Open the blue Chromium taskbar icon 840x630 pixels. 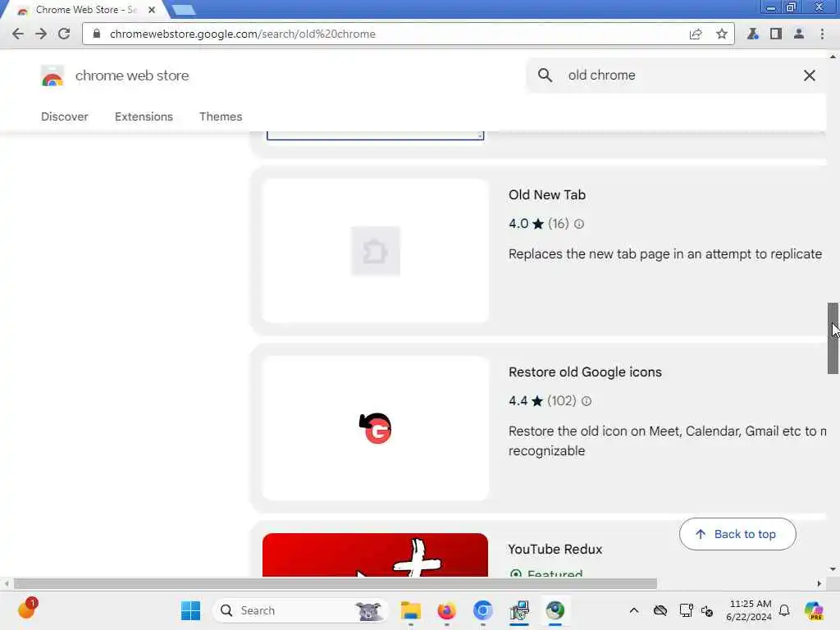pyautogui.click(x=482, y=610)
